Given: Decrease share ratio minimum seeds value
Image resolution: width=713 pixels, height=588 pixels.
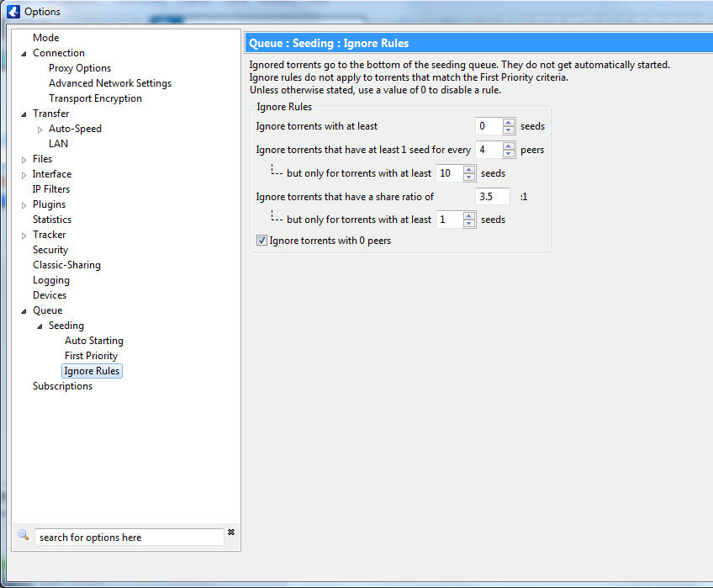Looking at the screenshot, I should pos(469,223).
